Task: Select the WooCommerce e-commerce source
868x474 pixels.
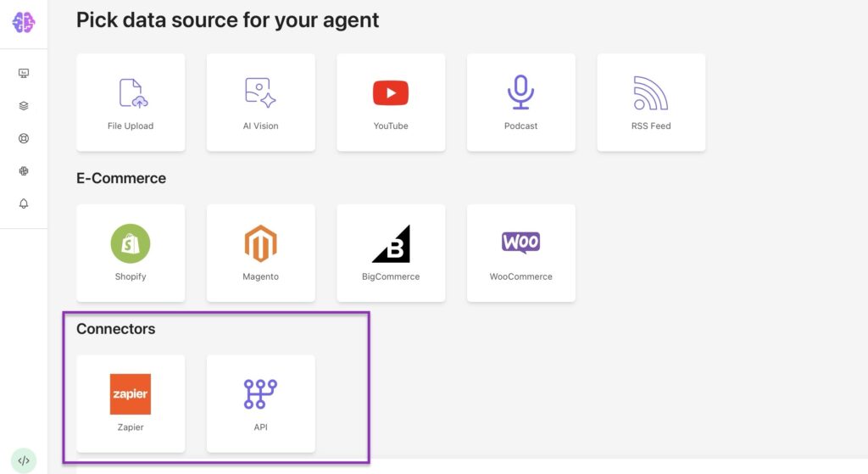Action: (x=521, y=253)
